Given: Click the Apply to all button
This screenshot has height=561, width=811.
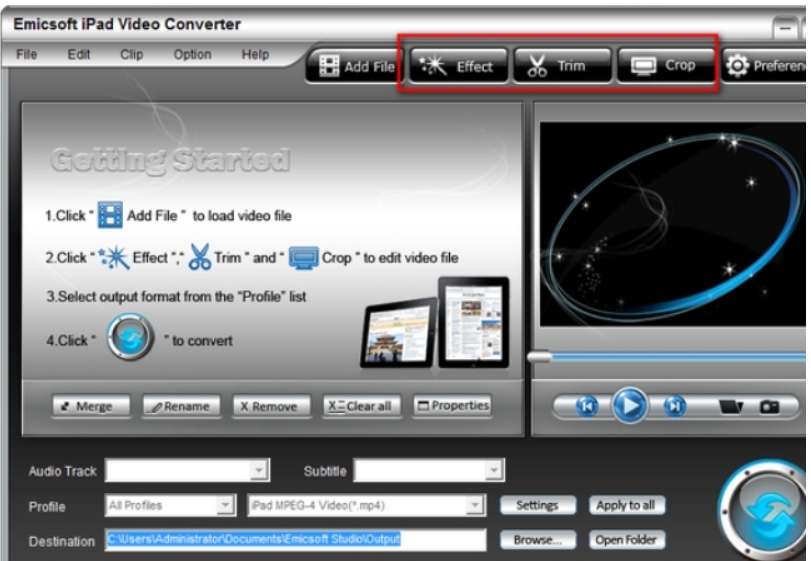Looking at the screenshot, I should tap(626, 505).
